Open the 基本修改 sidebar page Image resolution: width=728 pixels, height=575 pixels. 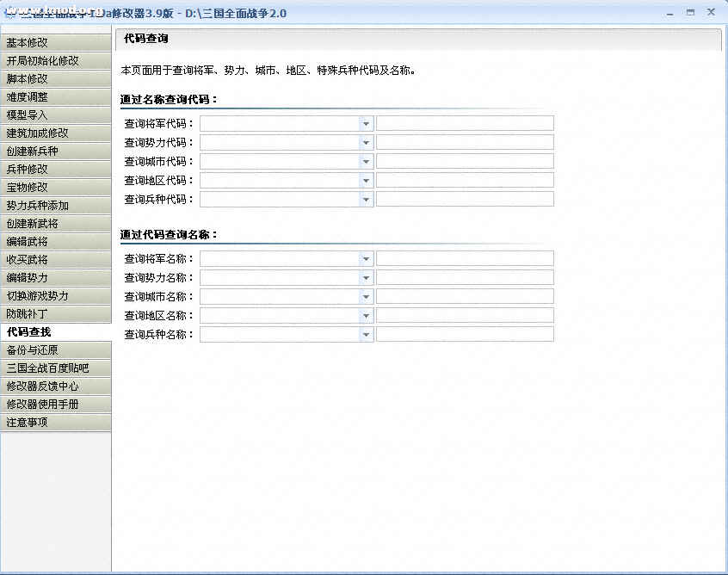coord(55,42)
